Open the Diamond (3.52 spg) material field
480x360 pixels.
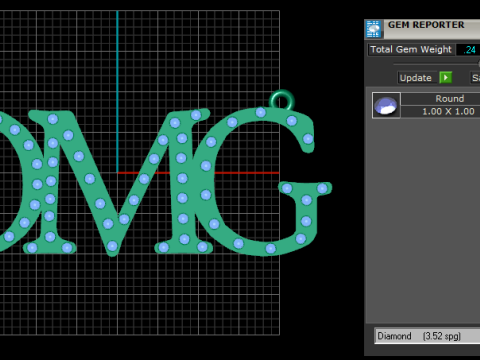[427, 336]
